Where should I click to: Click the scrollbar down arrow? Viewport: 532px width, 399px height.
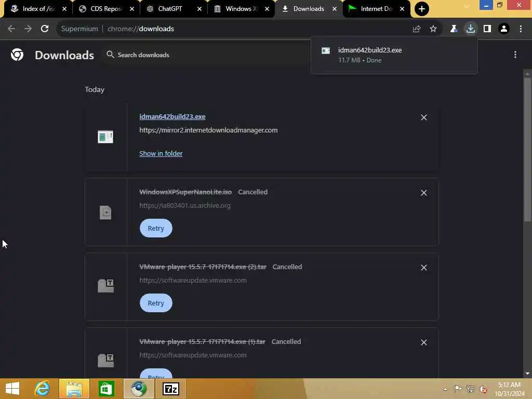click(x=527, y=374)
